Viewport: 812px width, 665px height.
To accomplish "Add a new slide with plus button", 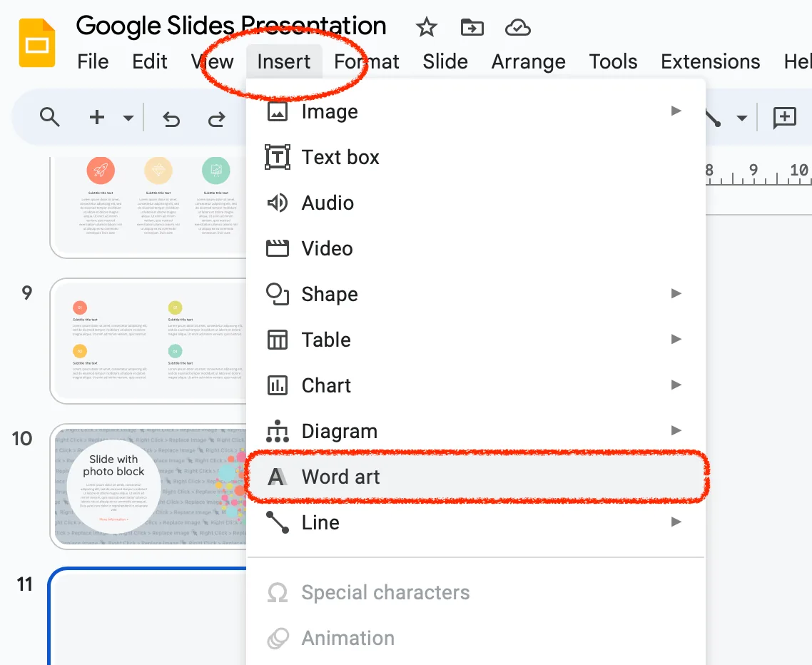I will [x=97, y=118].
